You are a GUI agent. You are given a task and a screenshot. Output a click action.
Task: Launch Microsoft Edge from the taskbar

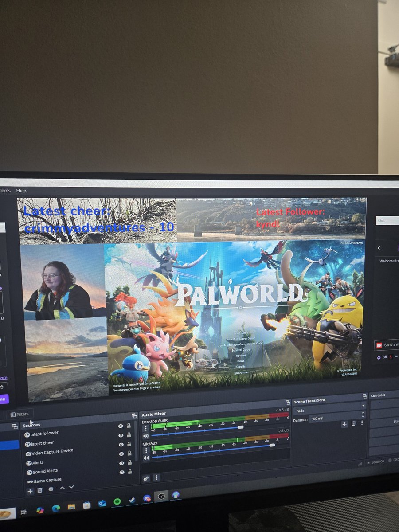(x=56, y=509)
